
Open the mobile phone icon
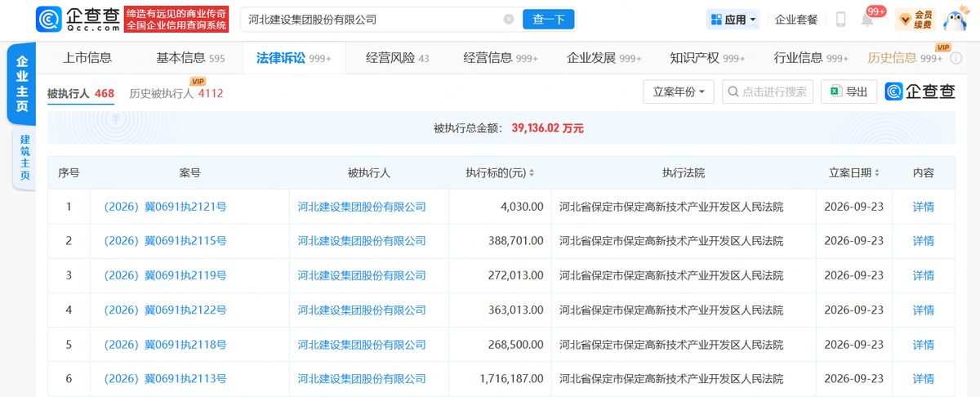pyautogui.click(x=841, y=19)
